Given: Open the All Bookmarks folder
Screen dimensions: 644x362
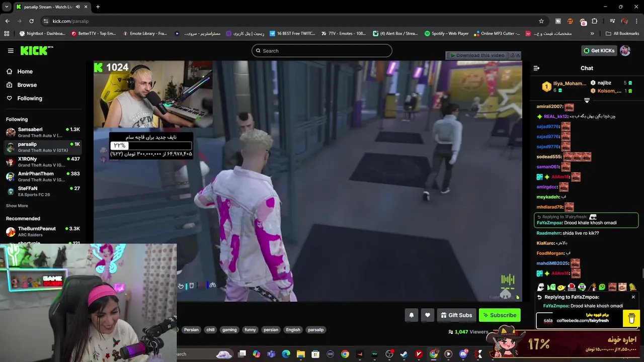Looking at the screenshot, I should point(622,34).
